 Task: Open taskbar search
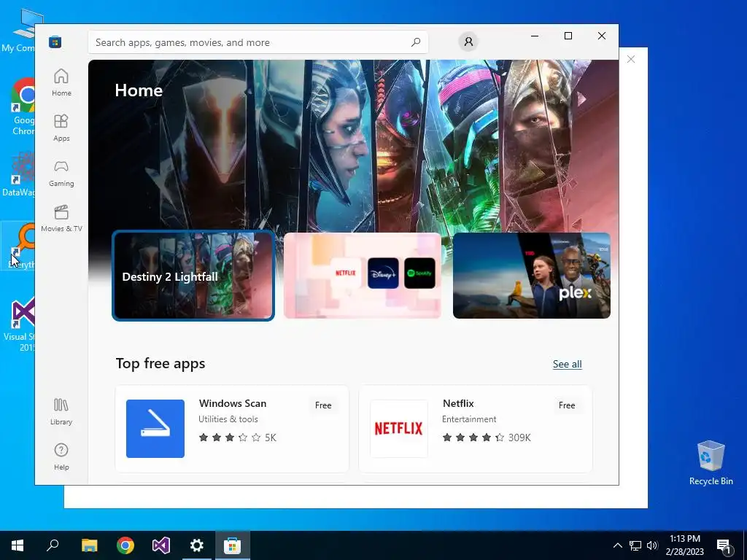[53, 545]
